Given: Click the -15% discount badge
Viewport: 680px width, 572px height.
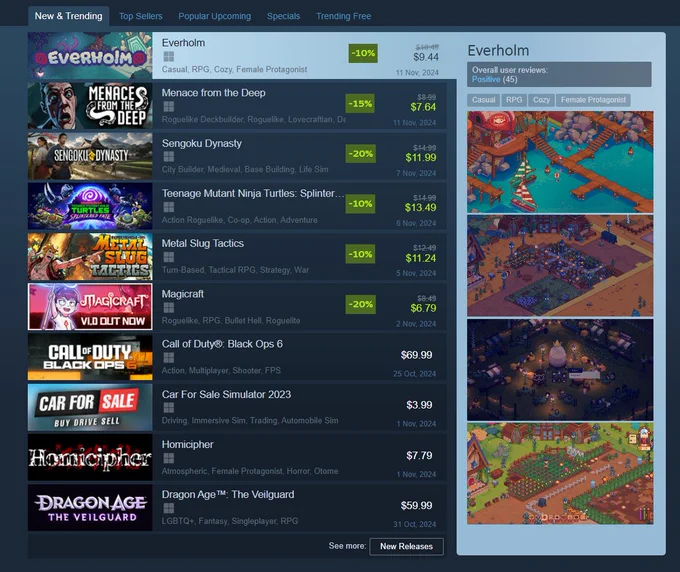Looking at the screenshot, I should 360,104.
